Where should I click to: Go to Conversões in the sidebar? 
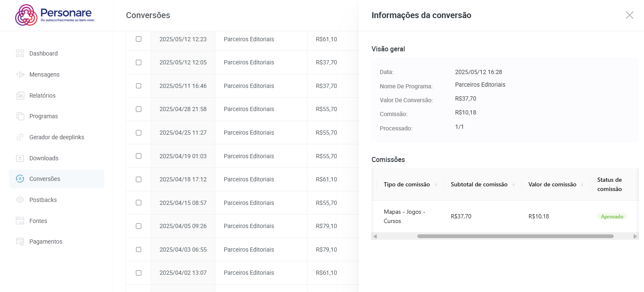pos(45,179)
